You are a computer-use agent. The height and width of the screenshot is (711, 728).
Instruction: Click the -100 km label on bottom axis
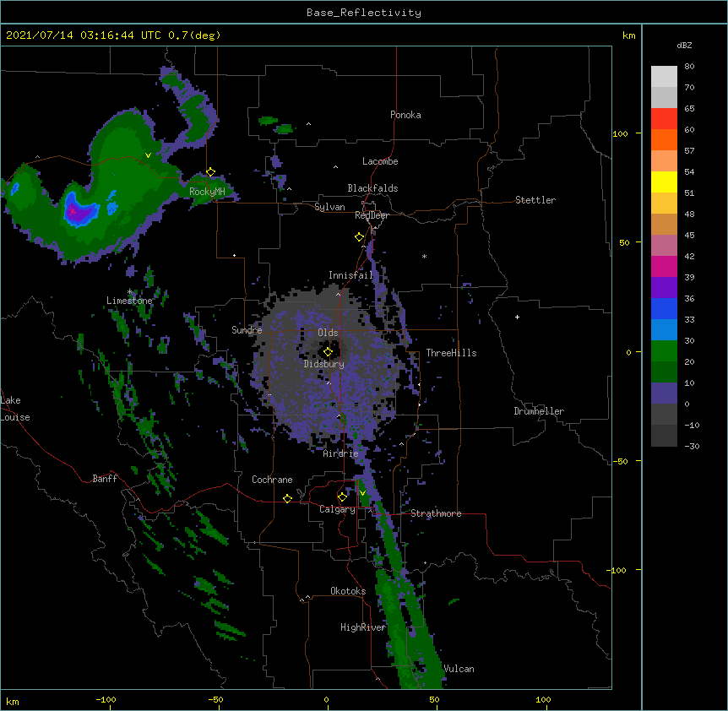106,699
